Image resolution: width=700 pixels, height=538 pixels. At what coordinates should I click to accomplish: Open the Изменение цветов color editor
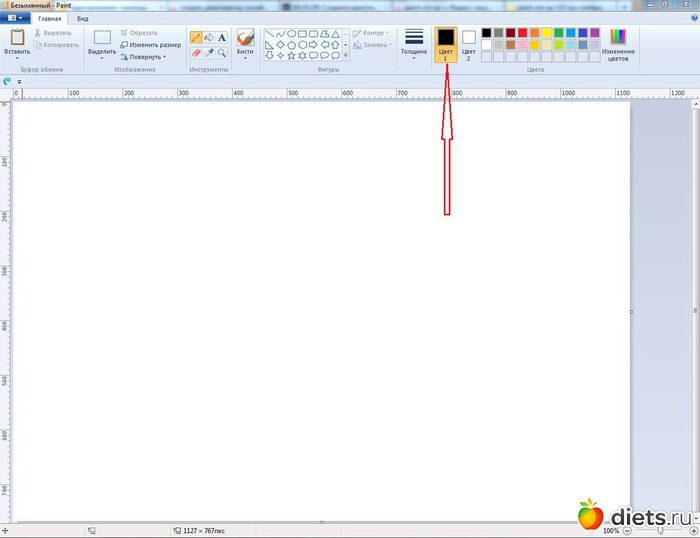click(x=618, y=44)
